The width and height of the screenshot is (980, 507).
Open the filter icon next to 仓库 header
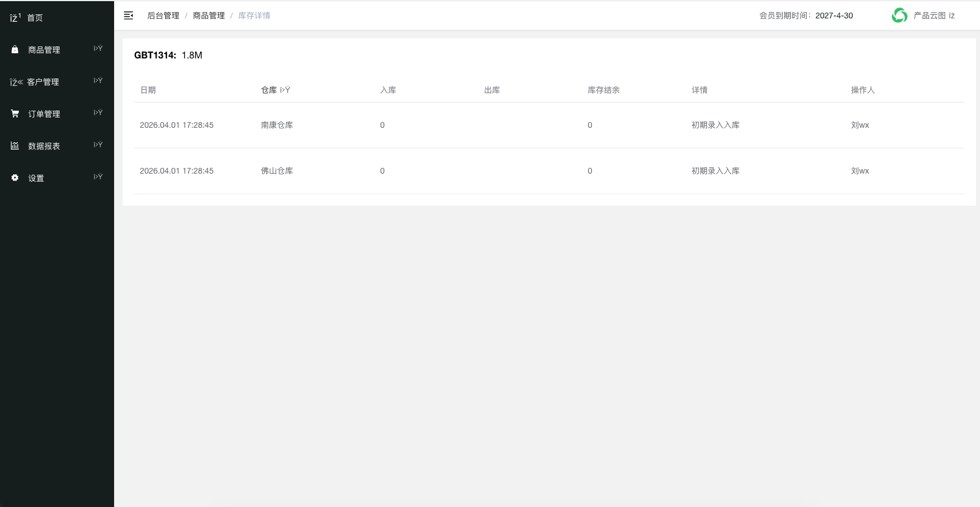(285, 90)
